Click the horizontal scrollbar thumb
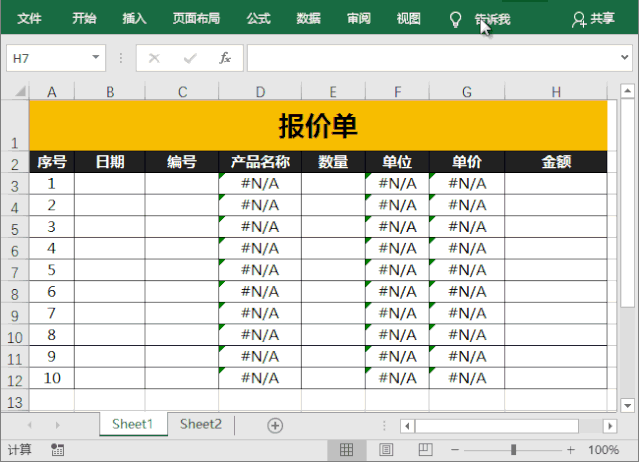This screenshot has height=462, width=639. [496, 426]
